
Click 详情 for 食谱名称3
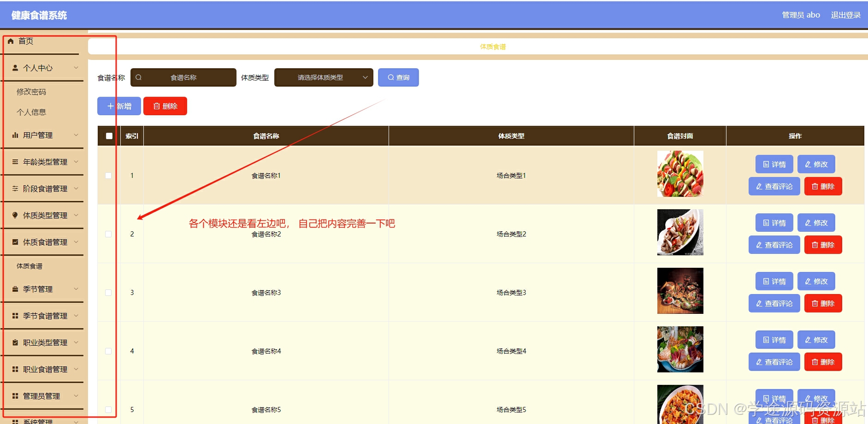pos(774,281)
